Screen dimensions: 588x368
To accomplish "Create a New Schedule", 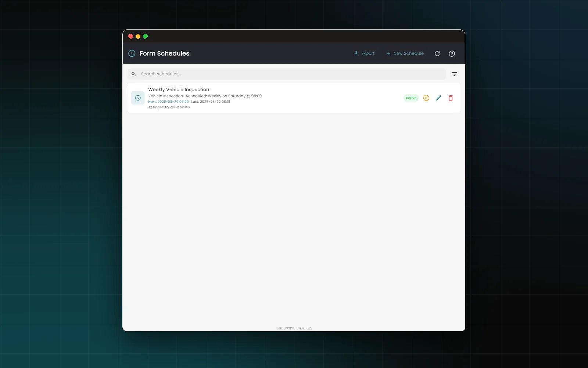I will 405,53.
